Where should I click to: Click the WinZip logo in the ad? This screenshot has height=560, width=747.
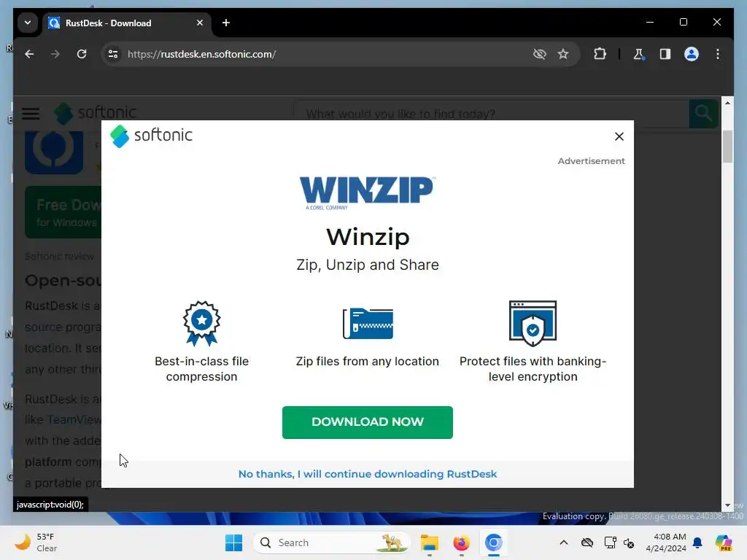(x=368, y=192)
